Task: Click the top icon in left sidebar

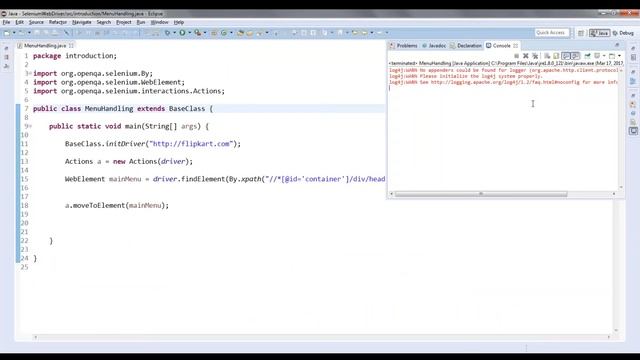Action: click(x=6, y=49)
